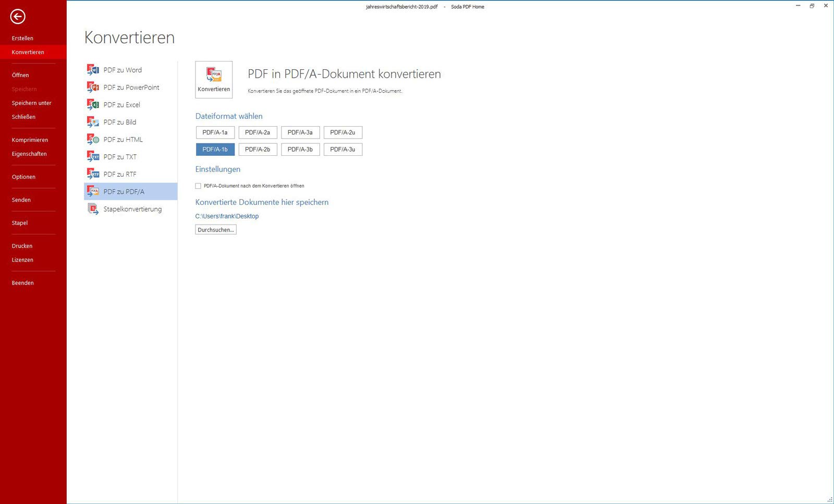Click the PDF zu TXT icon
The height and width of the screenshot is (504, 834).
93,157
